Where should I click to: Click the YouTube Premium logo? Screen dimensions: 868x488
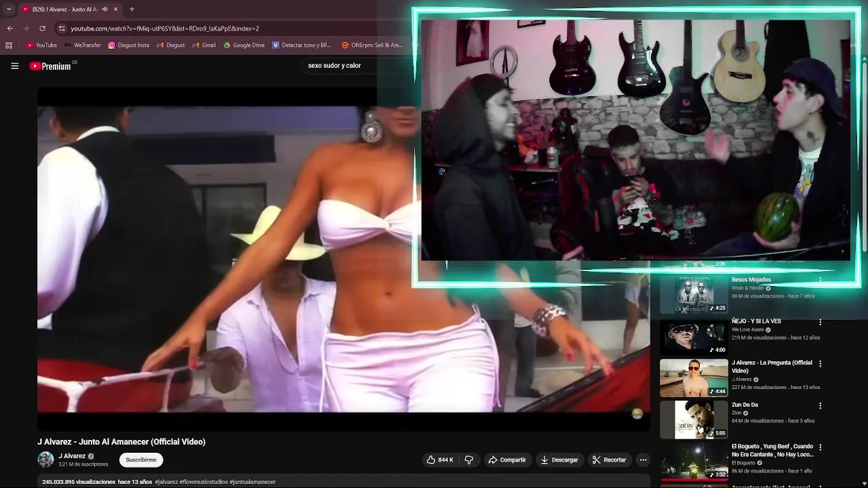click(52, 66)
